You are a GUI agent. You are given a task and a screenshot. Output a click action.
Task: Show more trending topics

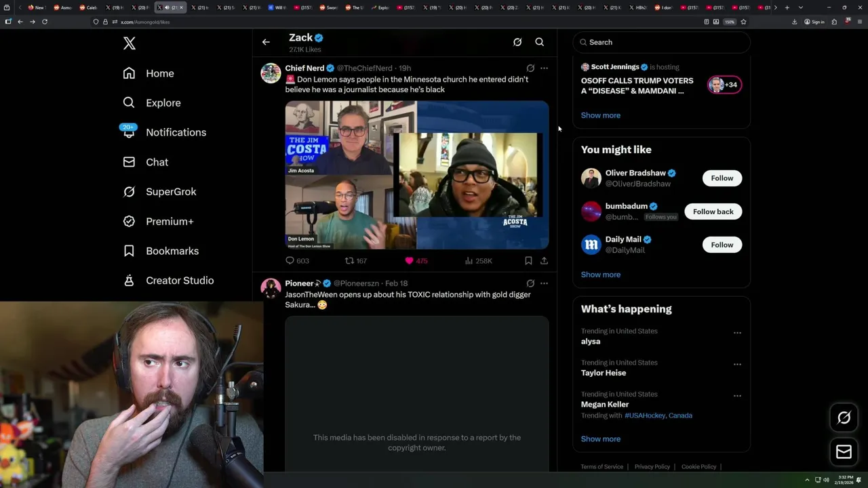(601, 439)
